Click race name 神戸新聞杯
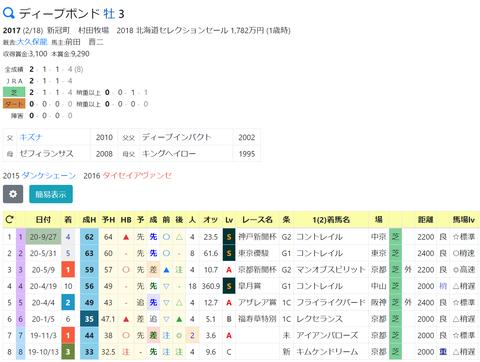 click(257, 237)
